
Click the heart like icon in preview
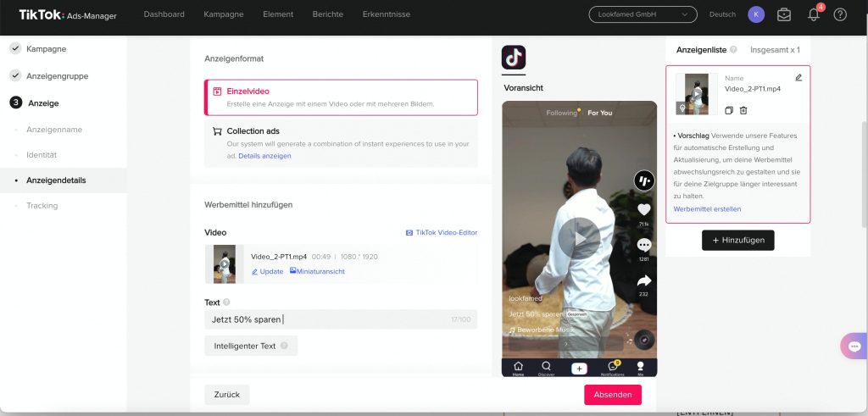[x=644, y=209]
